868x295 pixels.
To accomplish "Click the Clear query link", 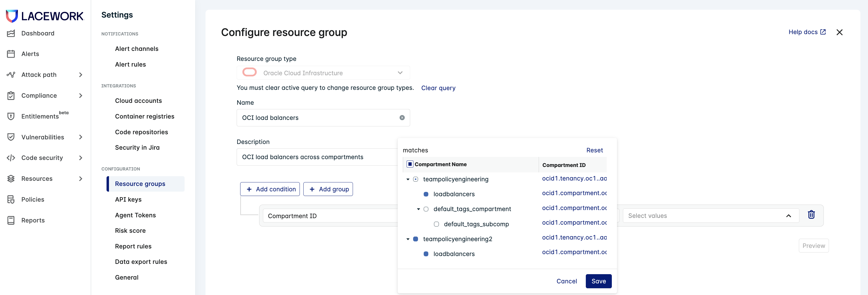I will pyautogui.click(x=438, y=88).
